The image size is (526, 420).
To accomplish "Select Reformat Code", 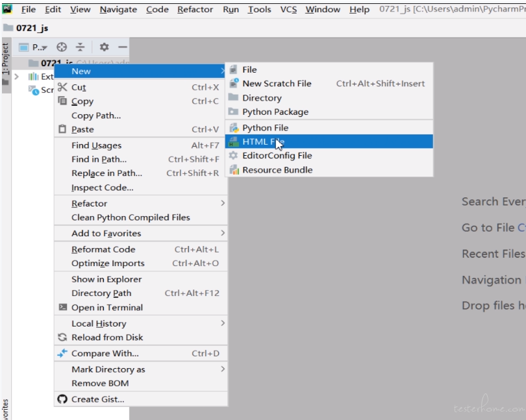I will (x=140, y=249).
